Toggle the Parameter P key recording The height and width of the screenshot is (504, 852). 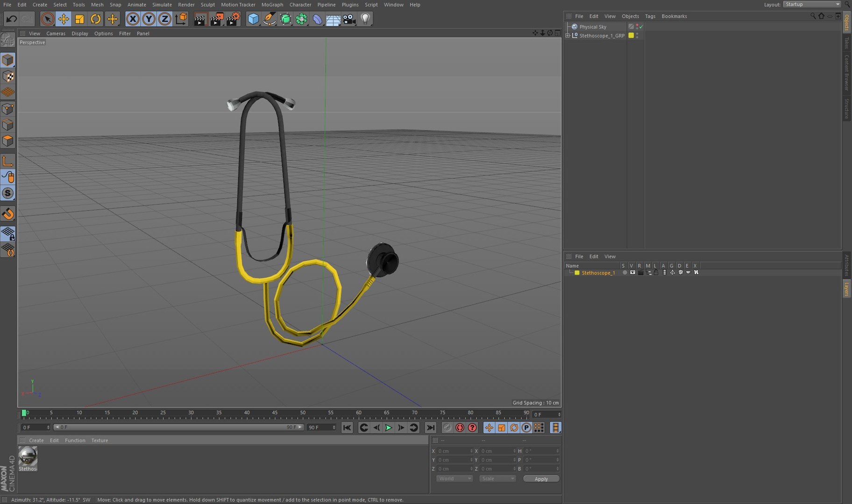click(x=526, y=428)
